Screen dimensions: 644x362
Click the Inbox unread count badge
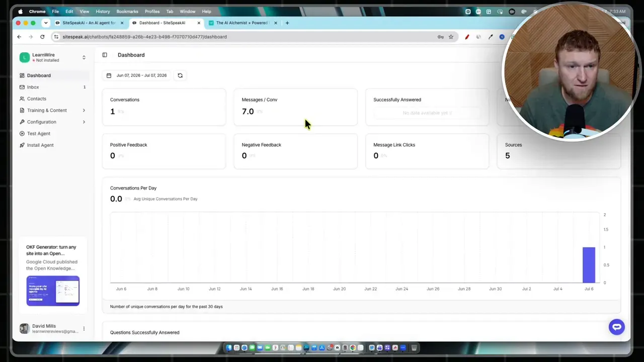pos(85,87)
